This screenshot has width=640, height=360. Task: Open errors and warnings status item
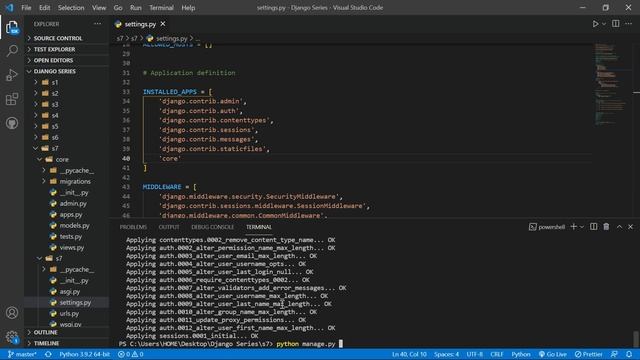pyautogui.click(x=131, y=354)
